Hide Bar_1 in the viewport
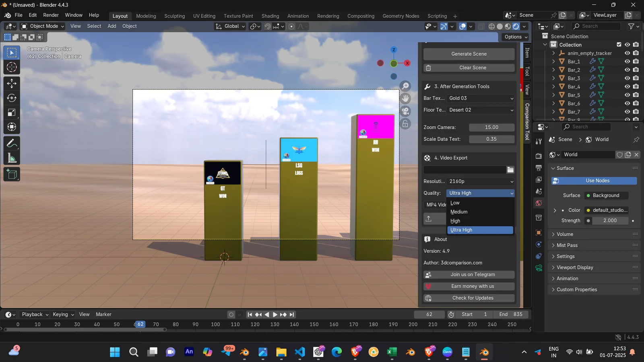Screen dimensions: 644x362 click(x=627, y=61)
